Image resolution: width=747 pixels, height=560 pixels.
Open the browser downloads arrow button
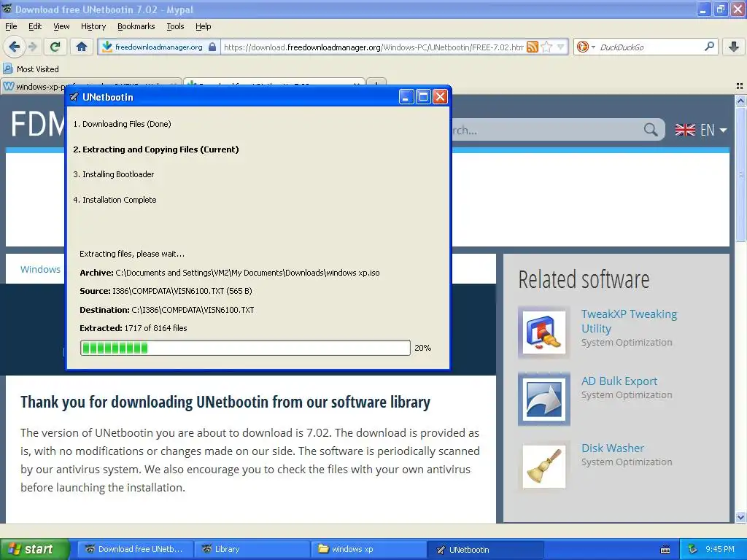coord(734,47)
